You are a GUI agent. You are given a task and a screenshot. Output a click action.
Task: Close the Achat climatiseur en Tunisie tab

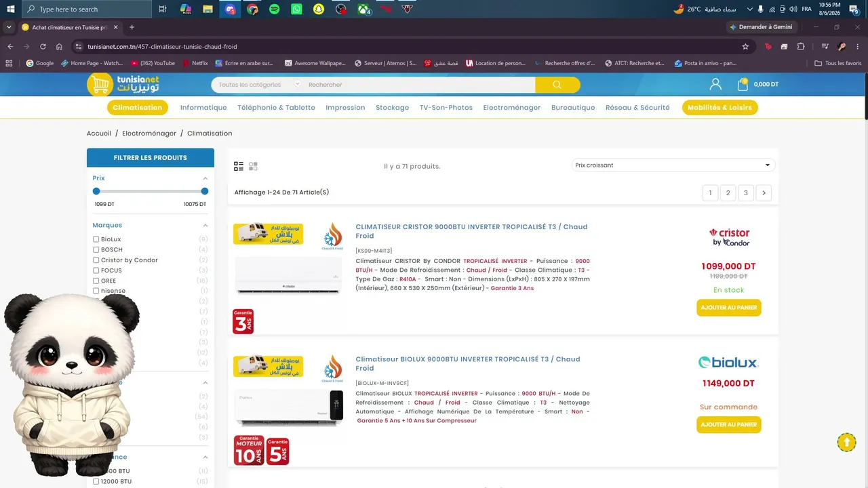click(115, 27)
